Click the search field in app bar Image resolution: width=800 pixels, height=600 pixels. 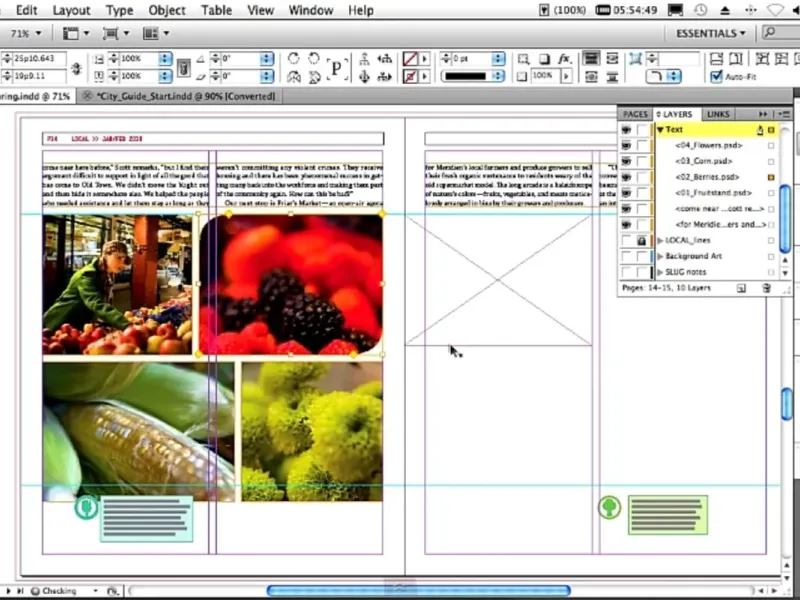(x=781, y=33)
